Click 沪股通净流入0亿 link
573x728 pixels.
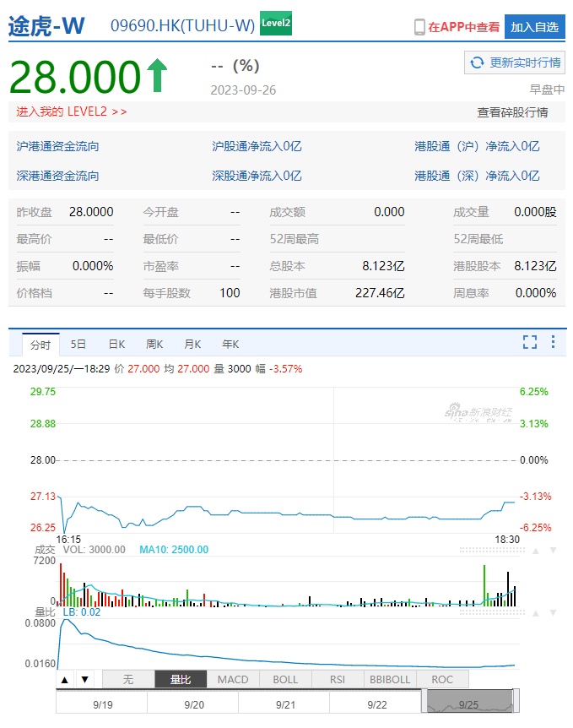[x=257, y=146]
